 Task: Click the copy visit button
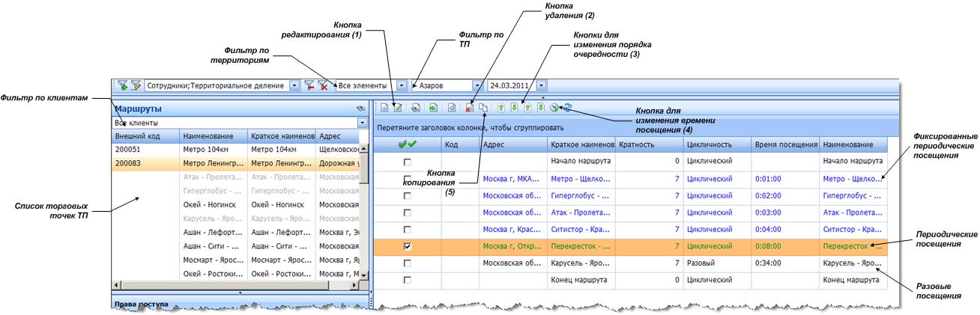point(484,108)
